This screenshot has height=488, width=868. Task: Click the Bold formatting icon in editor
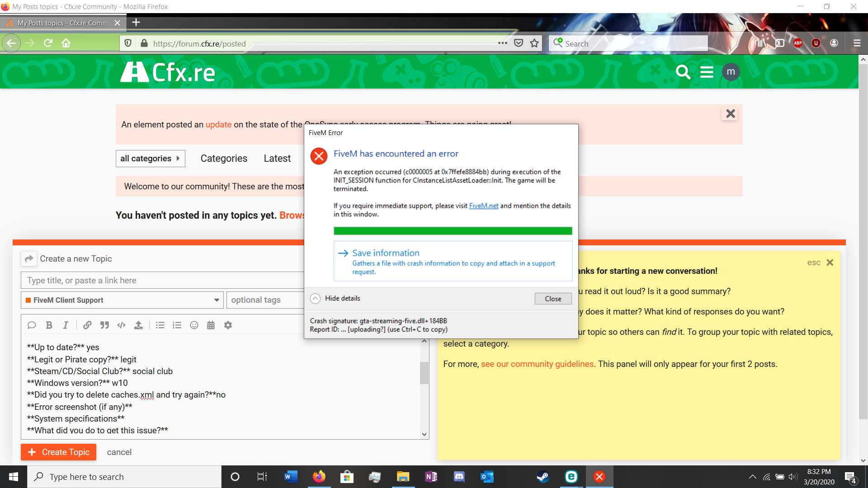tap(49, 325)
